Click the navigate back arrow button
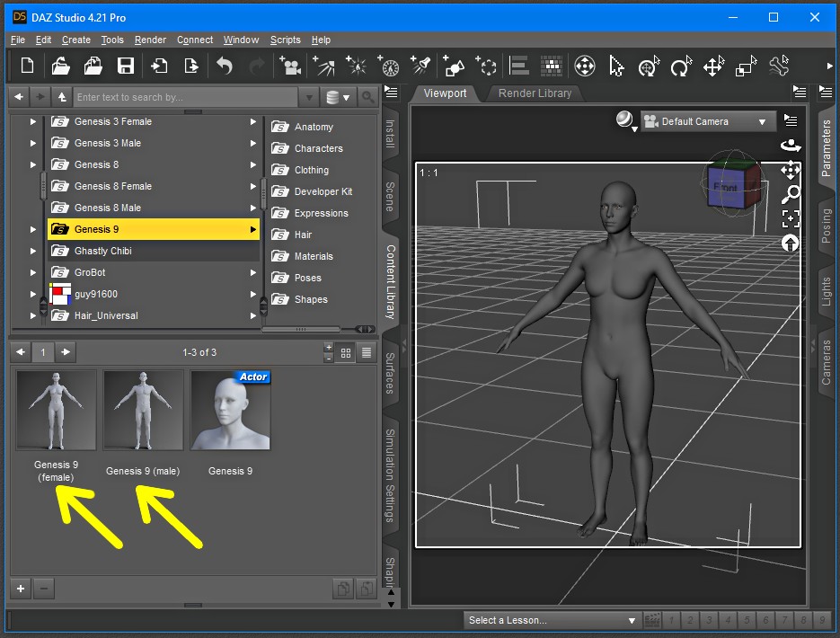Viewport: 840px width, 638px height. pyautogui.click(x=19, y=97)
